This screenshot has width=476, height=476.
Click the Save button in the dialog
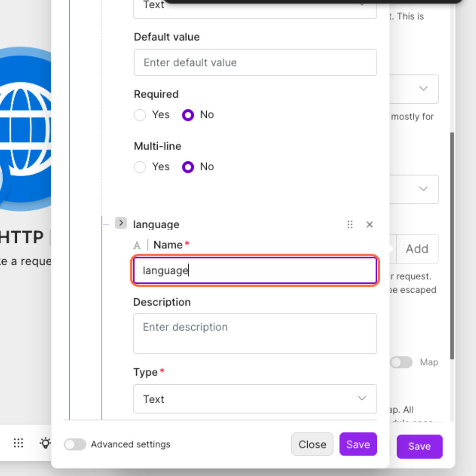click(358, 444)
